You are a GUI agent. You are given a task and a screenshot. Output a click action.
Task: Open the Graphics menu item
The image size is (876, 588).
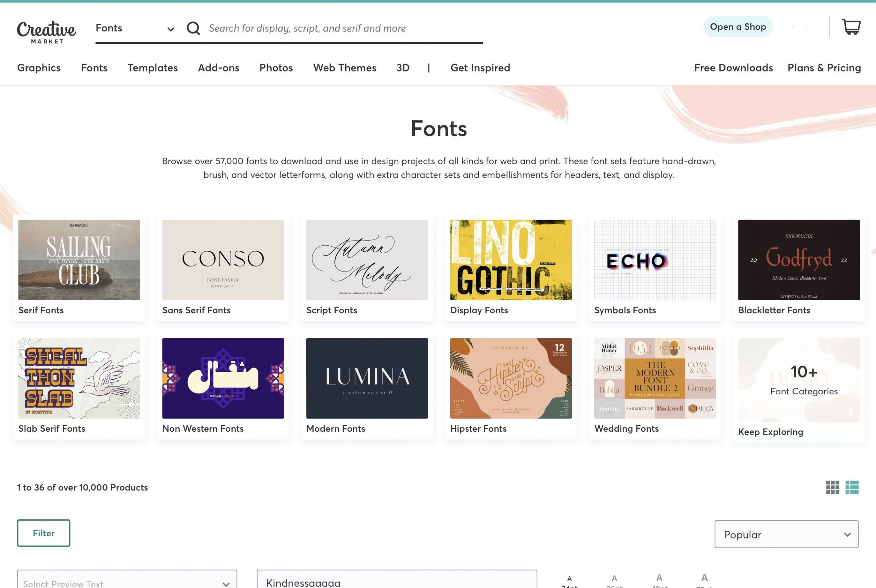coord(39,68)
